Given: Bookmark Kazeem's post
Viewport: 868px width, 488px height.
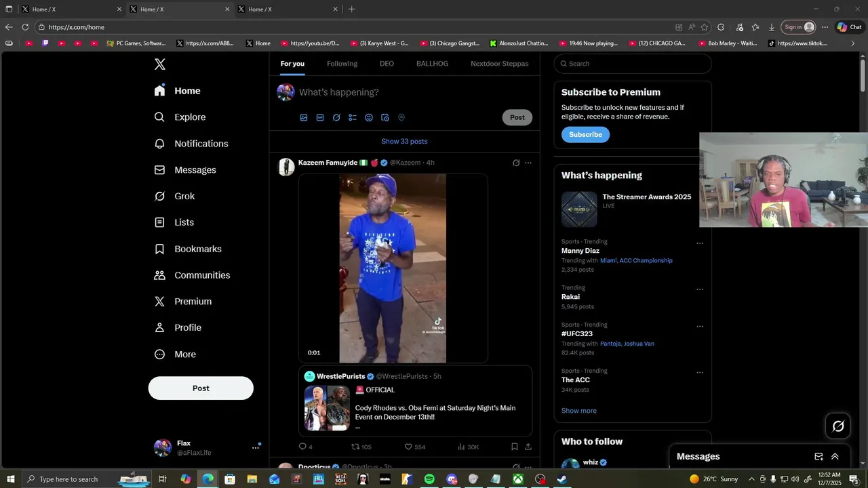Looking at the screenshot, I should pyautogui.click(x=515, y=447).
